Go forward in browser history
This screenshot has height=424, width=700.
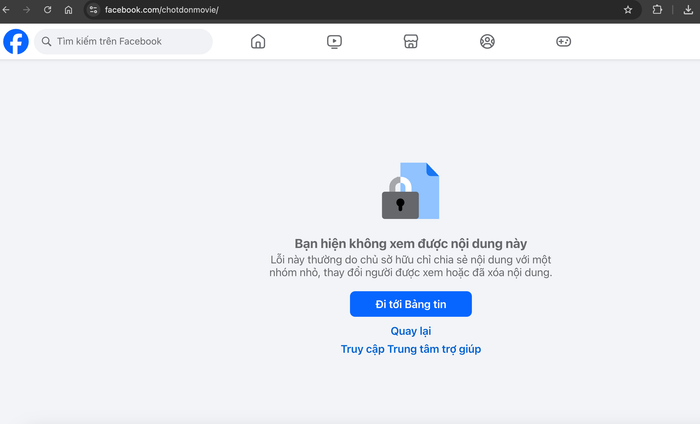[26, 10]
